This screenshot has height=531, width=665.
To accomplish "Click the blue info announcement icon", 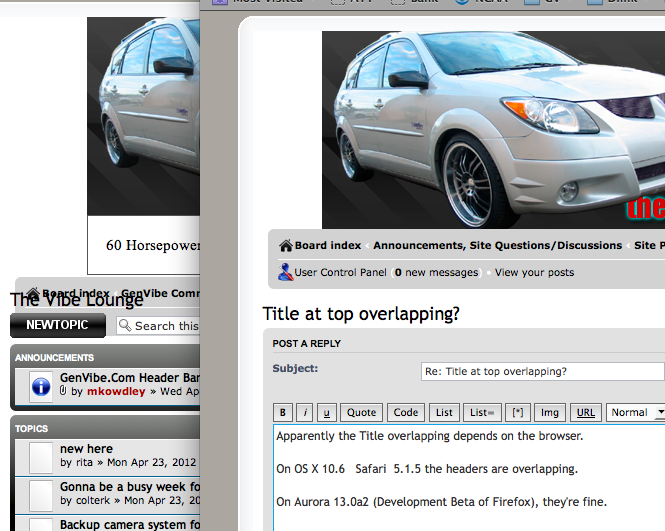I will [x=41, y=385].
